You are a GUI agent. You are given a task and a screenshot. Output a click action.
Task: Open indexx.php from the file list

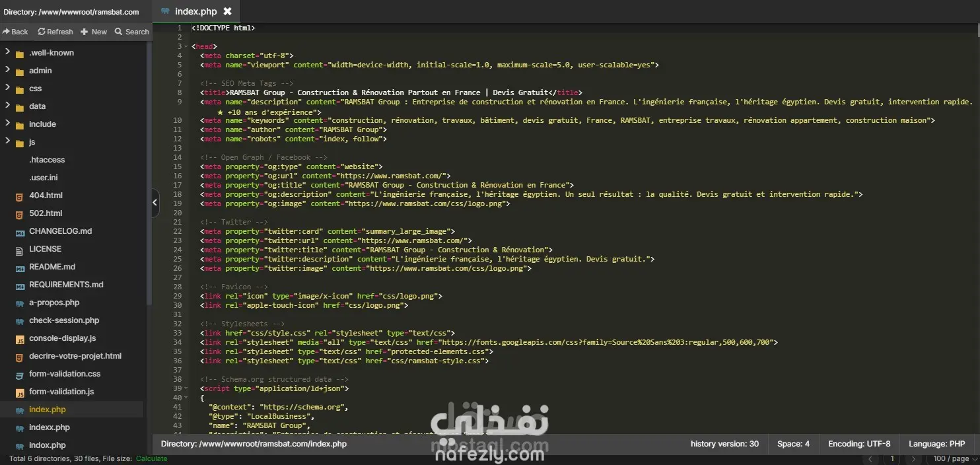click(x=50, y=427)
